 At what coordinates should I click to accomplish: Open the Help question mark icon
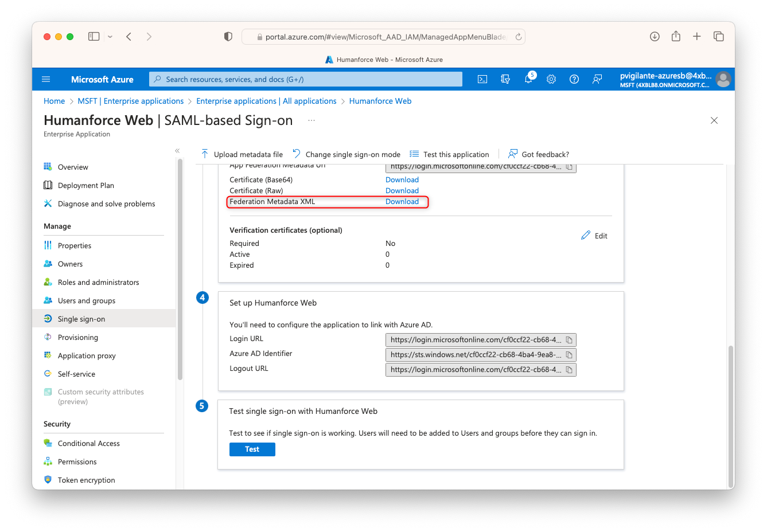[574, 79]
